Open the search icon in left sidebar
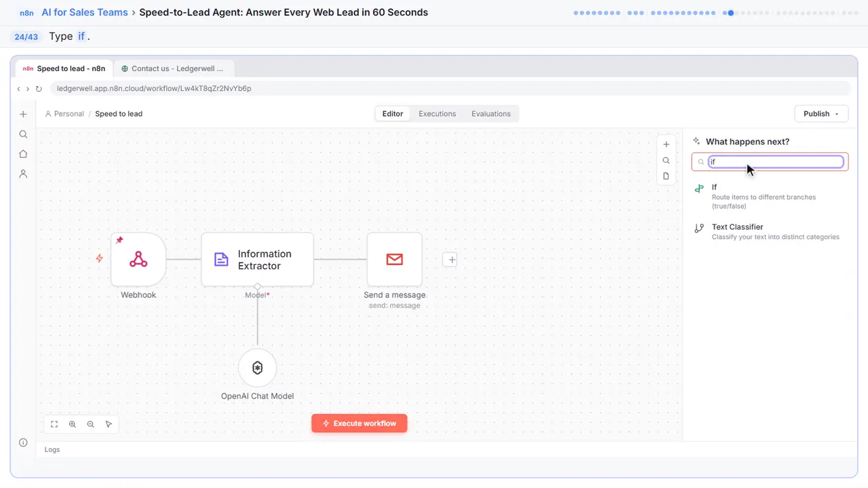 (23, 134)
